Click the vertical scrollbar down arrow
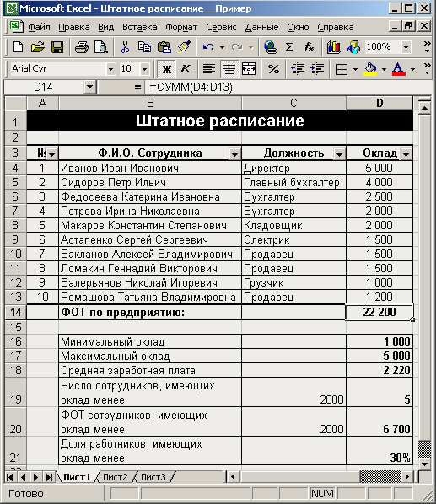The width and height of the screenshot is (436, 504). (424, 464)
